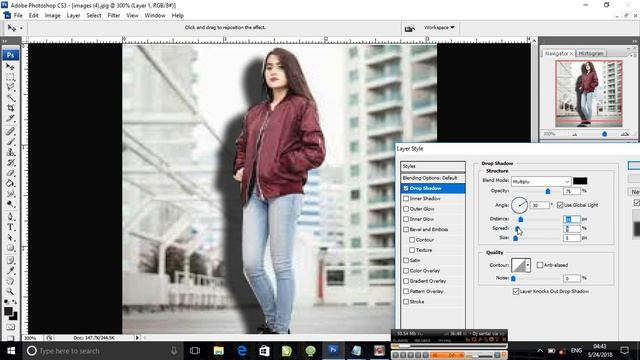This screenshot has width=640, height=360.
Task: Click the Distance value input field
Action: (571, 219)
